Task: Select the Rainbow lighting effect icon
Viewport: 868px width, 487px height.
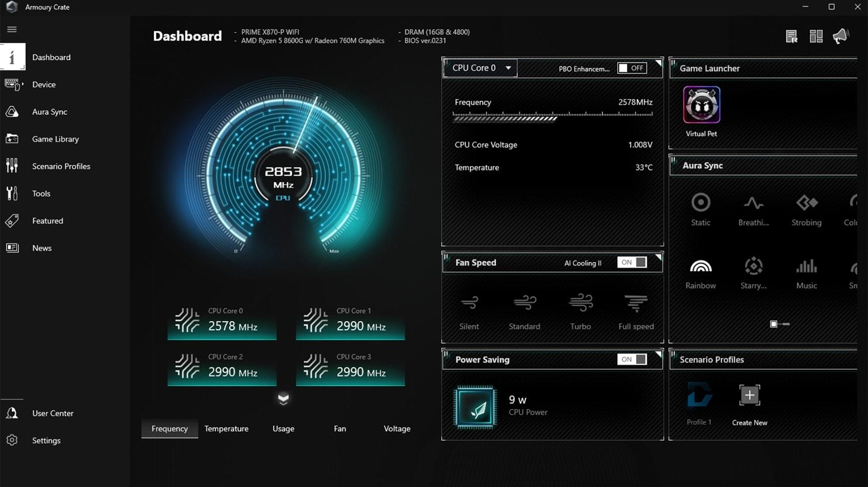Action: (701, 267)
